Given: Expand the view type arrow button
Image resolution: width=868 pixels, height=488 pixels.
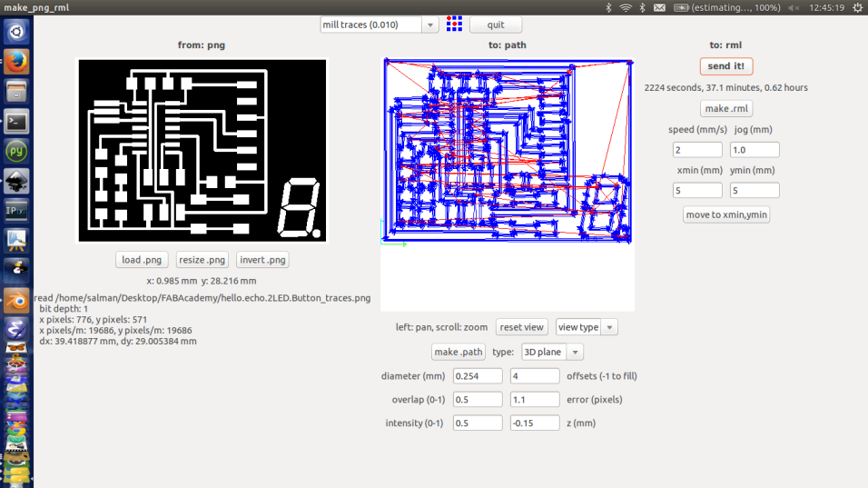Looking at the screenshot, I should [x=609, y=327].
